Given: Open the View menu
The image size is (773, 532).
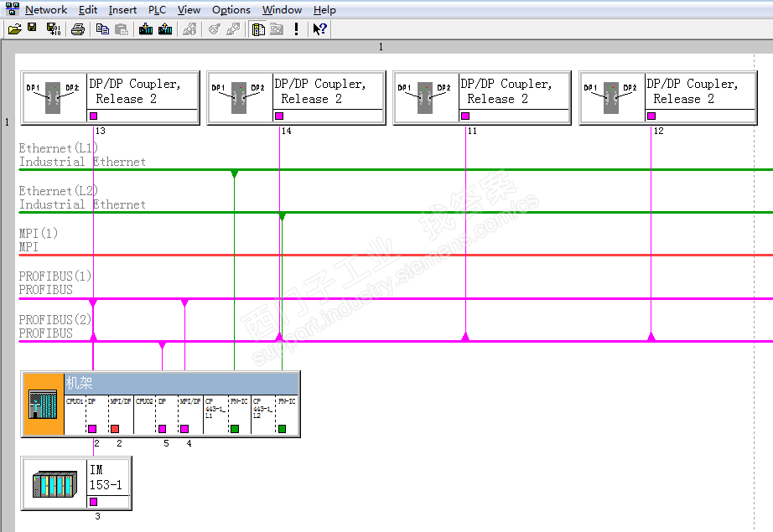Looking at the screenshot, I should (189, 10).
